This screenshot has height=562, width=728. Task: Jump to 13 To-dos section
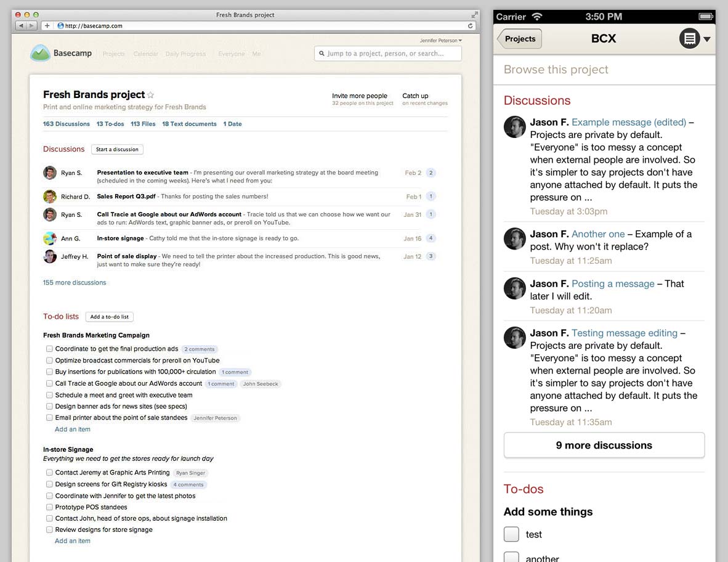click(110, 124)
